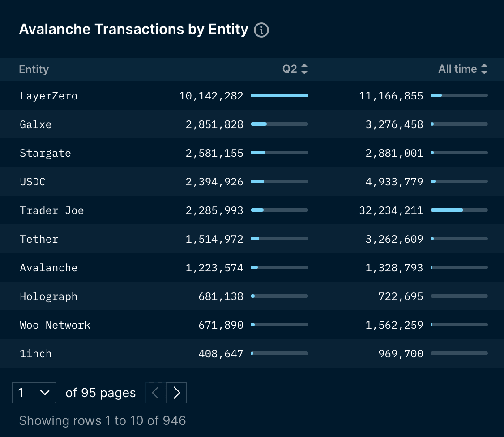
Task: Click LayerZero's Q2 progress bar
Action: [x=279, y=95]
